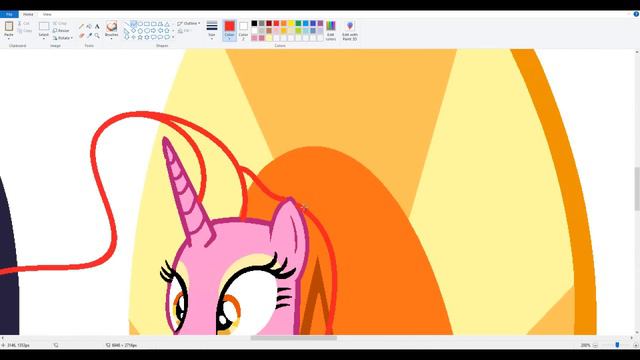This screenshot has height=360, width=640.
Task: Select the Eraser tool
Action: coord(82,36)
